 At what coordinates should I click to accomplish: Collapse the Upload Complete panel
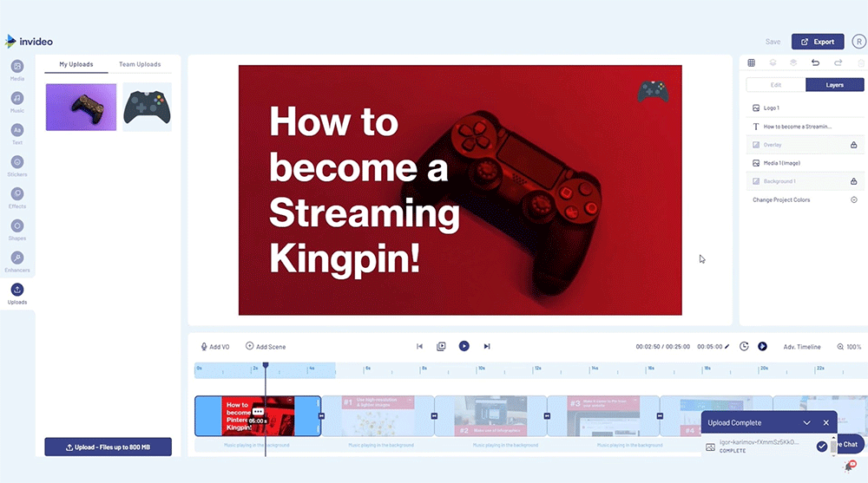point(807,422)
